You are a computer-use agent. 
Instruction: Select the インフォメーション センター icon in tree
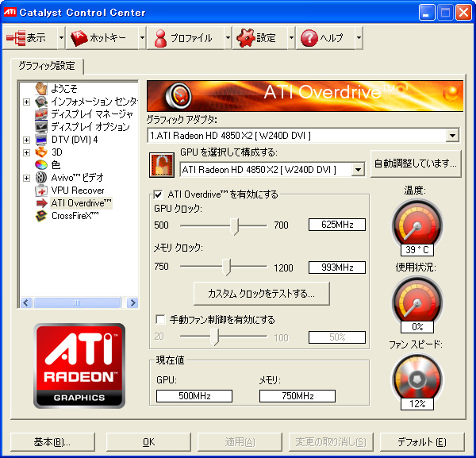click(41, 102)
